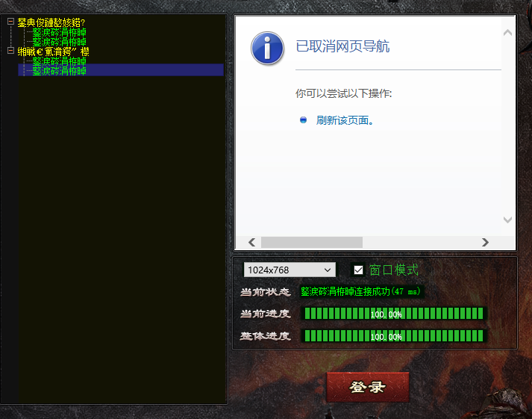Click the blue bullet before 刷新该页面
The width and height of the screenshot is (532, 419).
point(304,120)
